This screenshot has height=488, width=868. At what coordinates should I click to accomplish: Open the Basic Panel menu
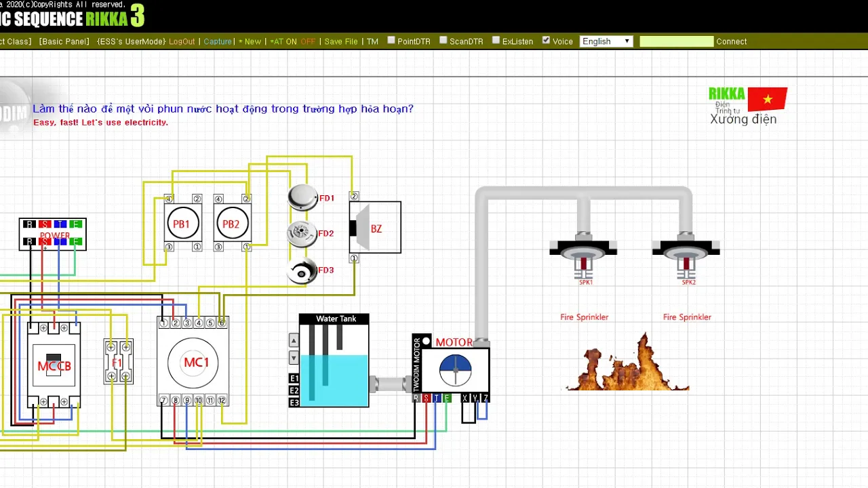tap(64, 41)
